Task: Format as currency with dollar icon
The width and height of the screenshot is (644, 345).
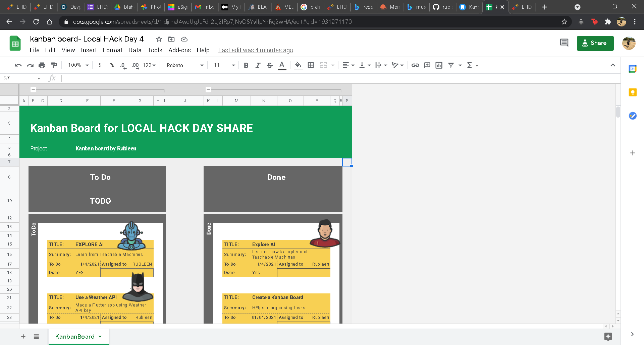Action: pos(100,65)
